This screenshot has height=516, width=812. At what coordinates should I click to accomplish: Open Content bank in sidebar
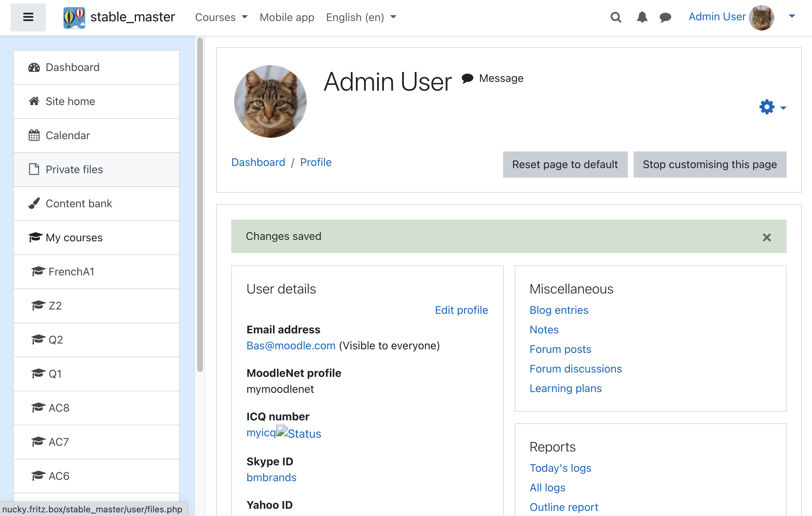pyautogui.click(x=96, y=204)
